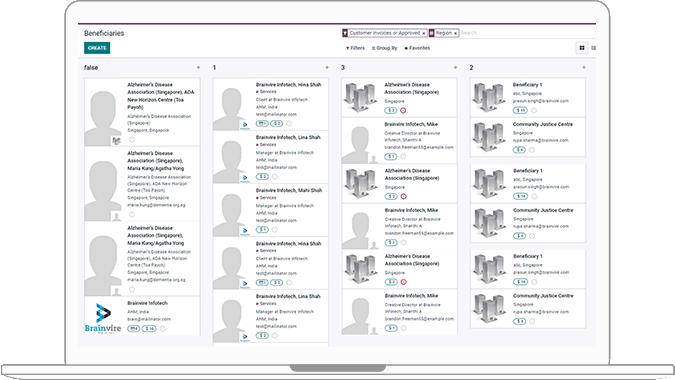Remove the 'Customer Invoices or Approved' filter facet
The image size is (675, 380).
point(424,33)
